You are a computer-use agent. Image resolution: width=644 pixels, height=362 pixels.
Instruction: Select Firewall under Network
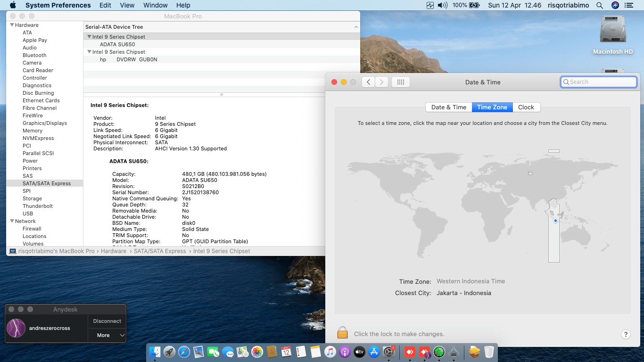(x=32, y=229)
